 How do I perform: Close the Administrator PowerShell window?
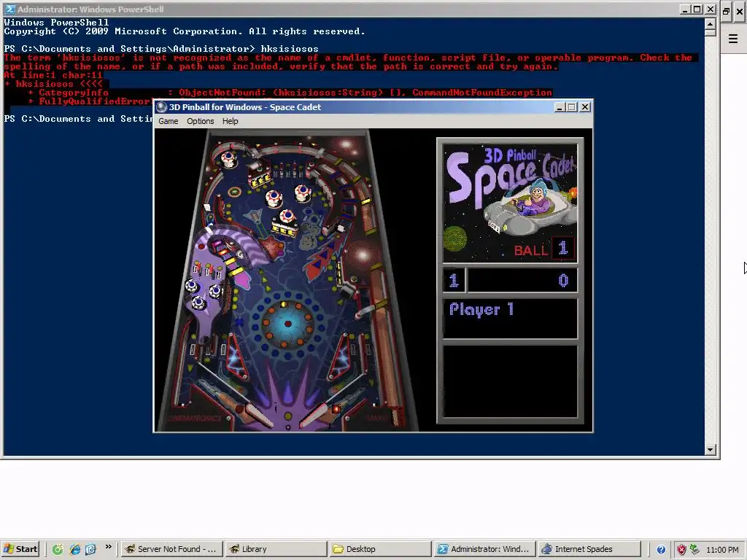(710, 9)
